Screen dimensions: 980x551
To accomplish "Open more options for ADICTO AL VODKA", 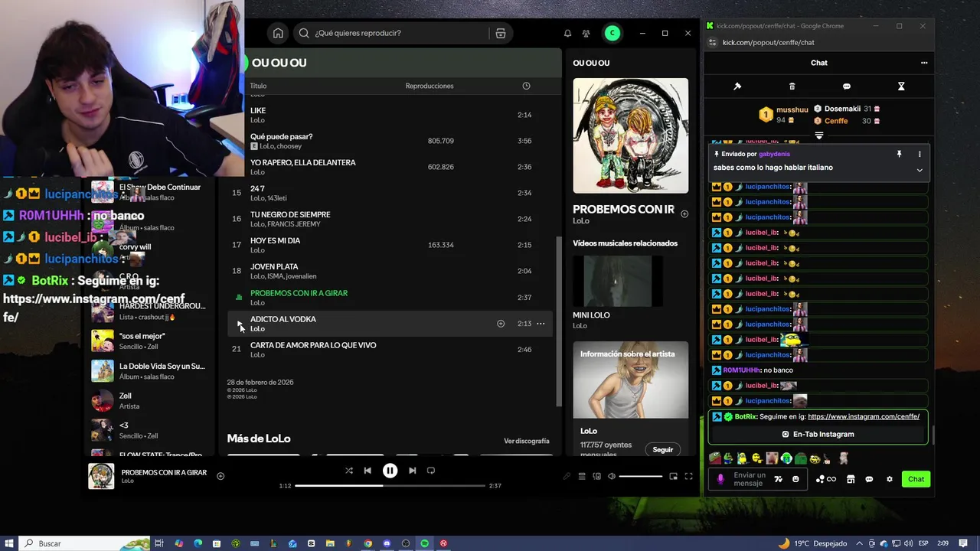I will [x=541, y=324].
